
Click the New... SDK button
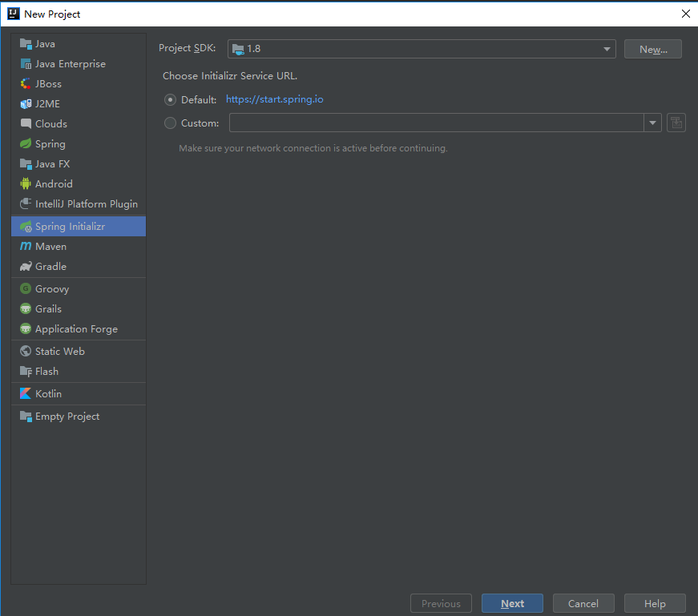pos(653,49)
